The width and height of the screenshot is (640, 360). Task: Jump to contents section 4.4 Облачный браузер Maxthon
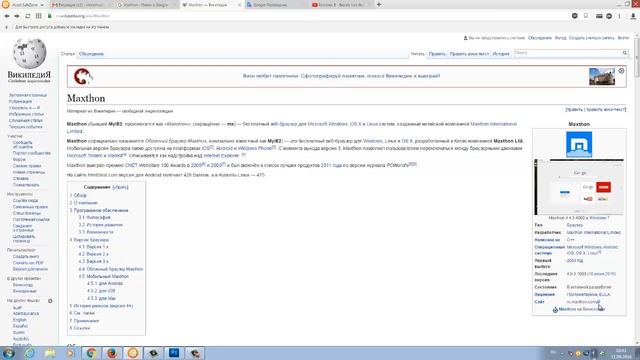coord(111,269)
